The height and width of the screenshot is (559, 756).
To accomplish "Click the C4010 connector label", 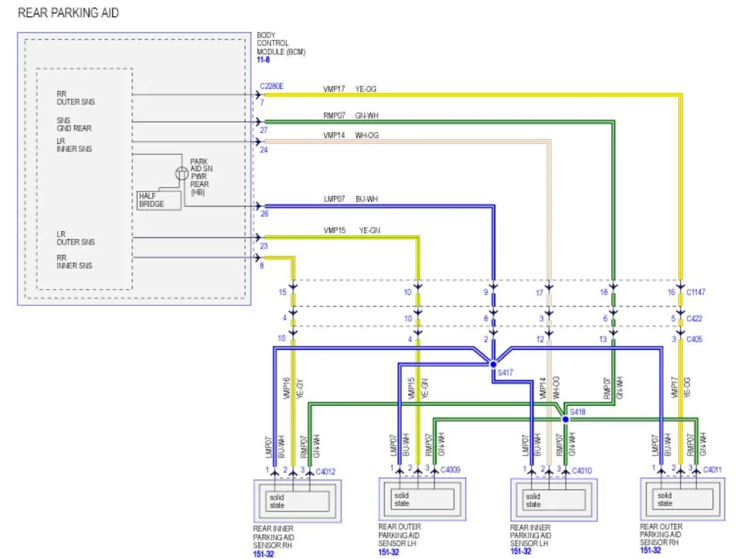I will pyautogui.click(x=582, y=470).
